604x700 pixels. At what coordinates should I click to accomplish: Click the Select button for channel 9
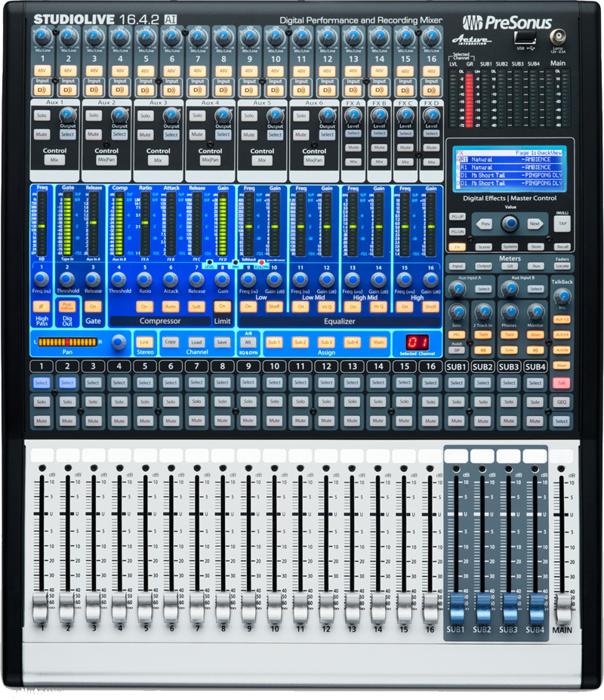tap(248, 383)
